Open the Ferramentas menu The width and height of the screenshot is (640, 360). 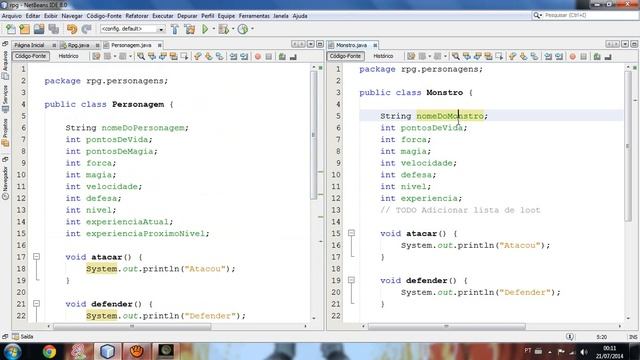254,16
